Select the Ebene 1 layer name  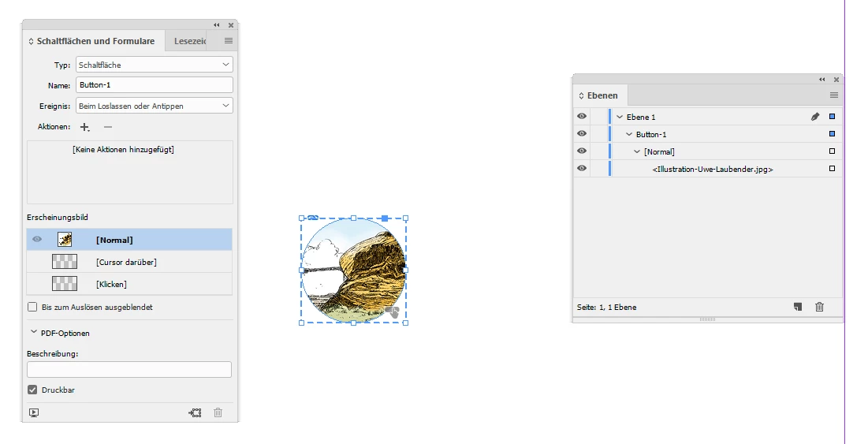(x=641, y=117)
